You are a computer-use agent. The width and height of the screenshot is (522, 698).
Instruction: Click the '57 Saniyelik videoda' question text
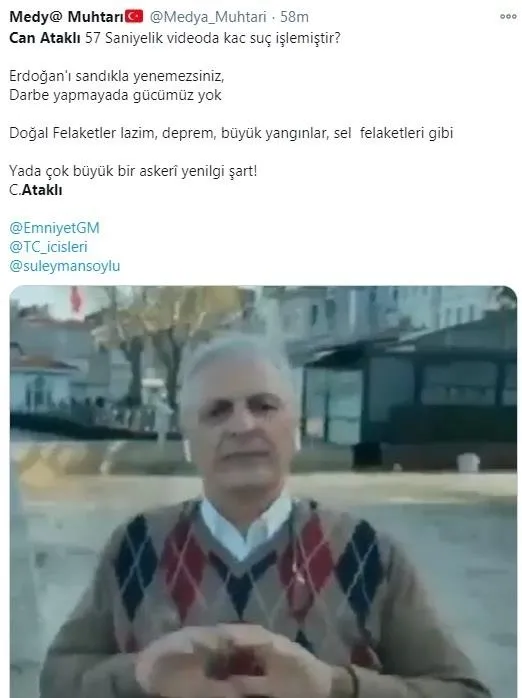click(212, 38)
